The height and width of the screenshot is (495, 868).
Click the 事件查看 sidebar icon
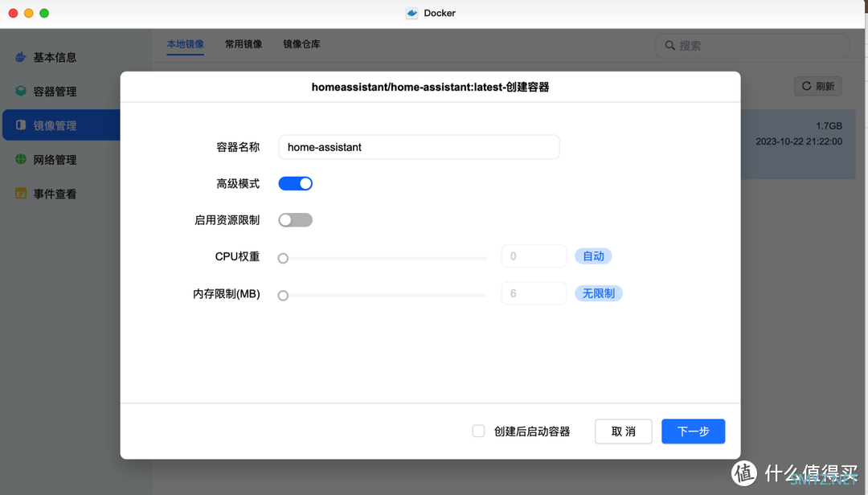click(20, 193)
